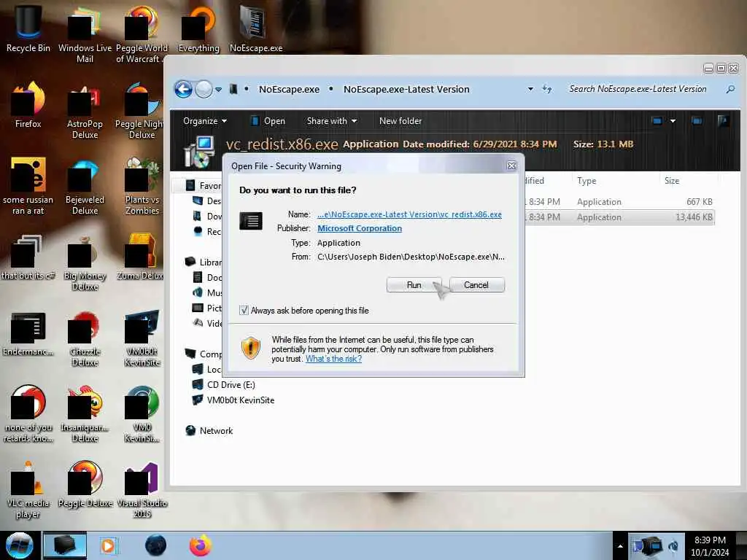Image resolution: width=747 pixels, height=560 pixels.
Task: Select the 13,446 KB application file row
Action: [x=619, y=217]
